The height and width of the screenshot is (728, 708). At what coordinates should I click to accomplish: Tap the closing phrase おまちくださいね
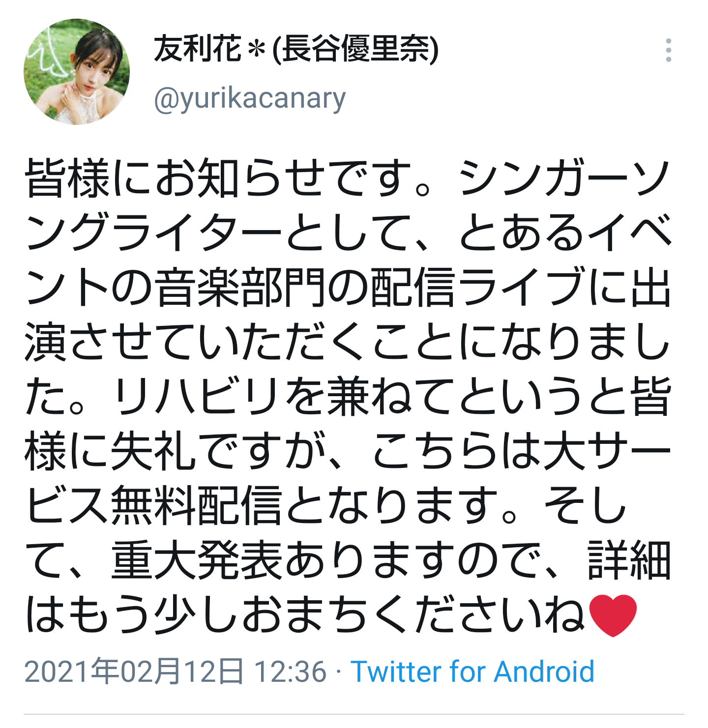[413, 614]
